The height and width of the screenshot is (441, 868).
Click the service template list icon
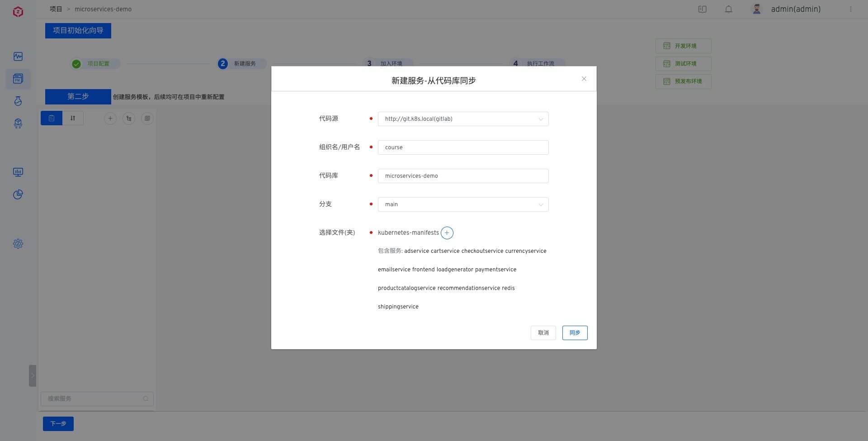147,119
